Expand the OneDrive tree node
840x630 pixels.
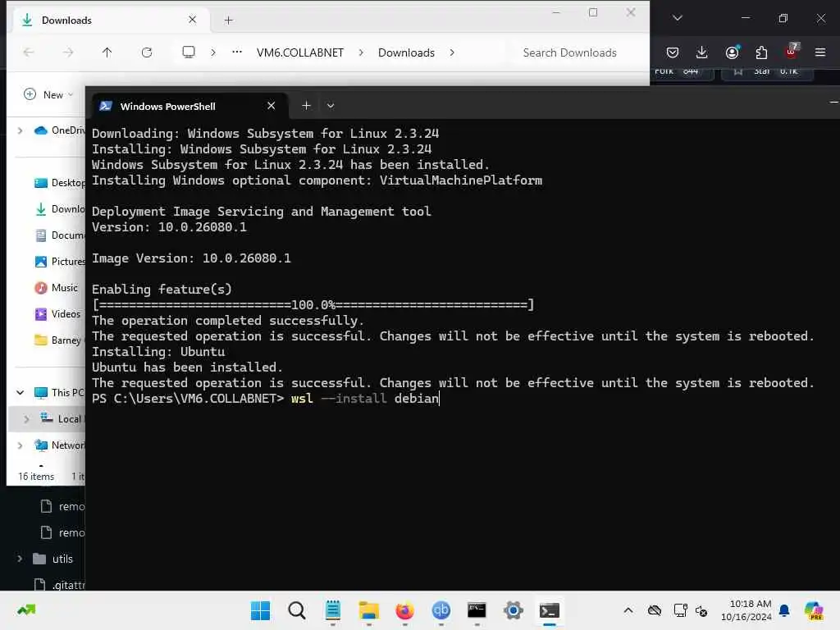point(21,130)
